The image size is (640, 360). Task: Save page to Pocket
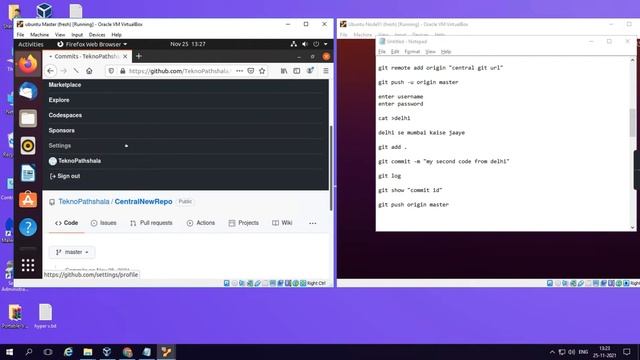click(251, 71)
